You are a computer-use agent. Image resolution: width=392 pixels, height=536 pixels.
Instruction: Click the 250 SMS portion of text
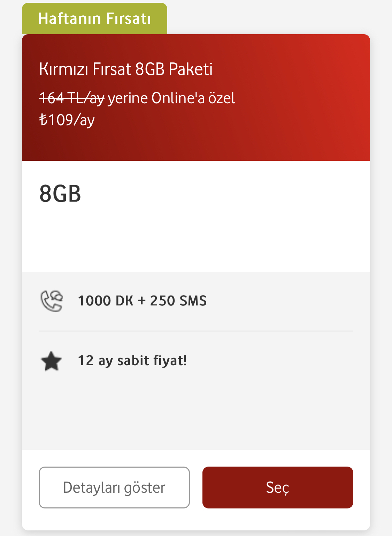coord(178,301)
